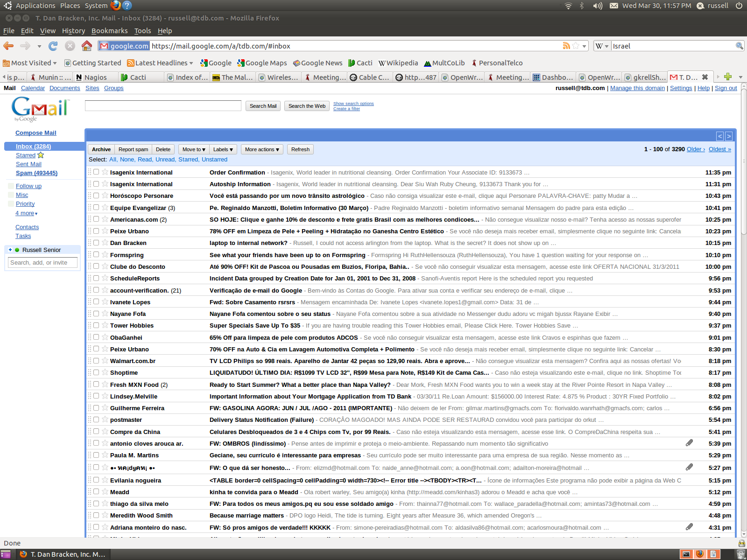The image size is (747, 560).
Task: Click the Priority label color box
Action: click(x=11, y=203)
